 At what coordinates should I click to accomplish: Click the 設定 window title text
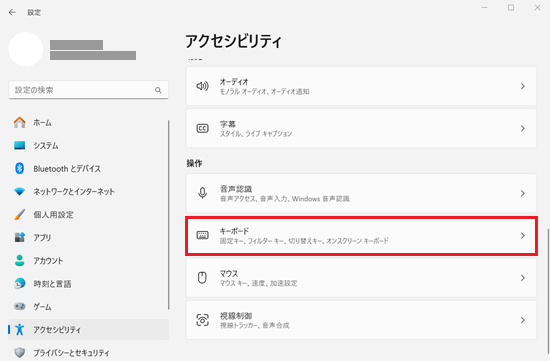(x=34, y=13)
